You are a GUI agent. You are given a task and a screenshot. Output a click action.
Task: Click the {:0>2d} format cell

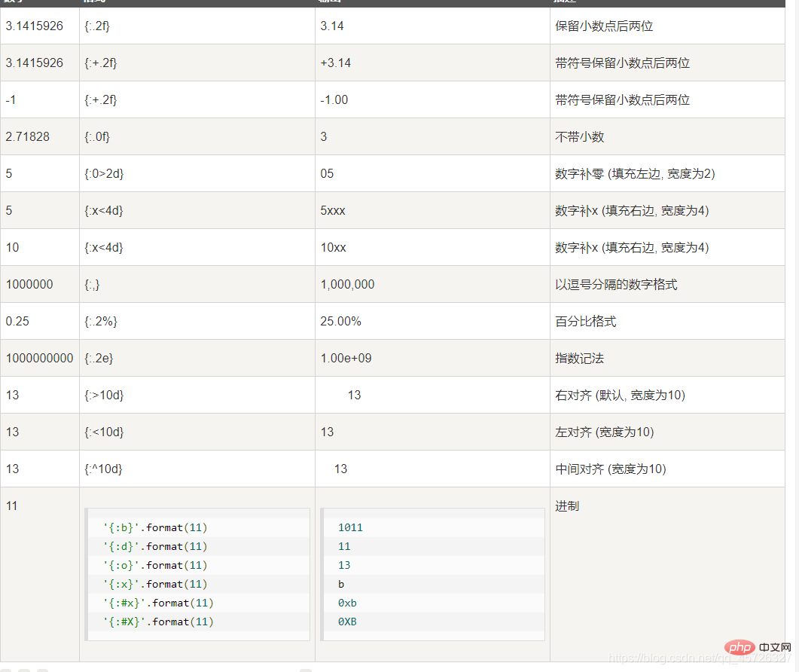[x=104, y=173]
